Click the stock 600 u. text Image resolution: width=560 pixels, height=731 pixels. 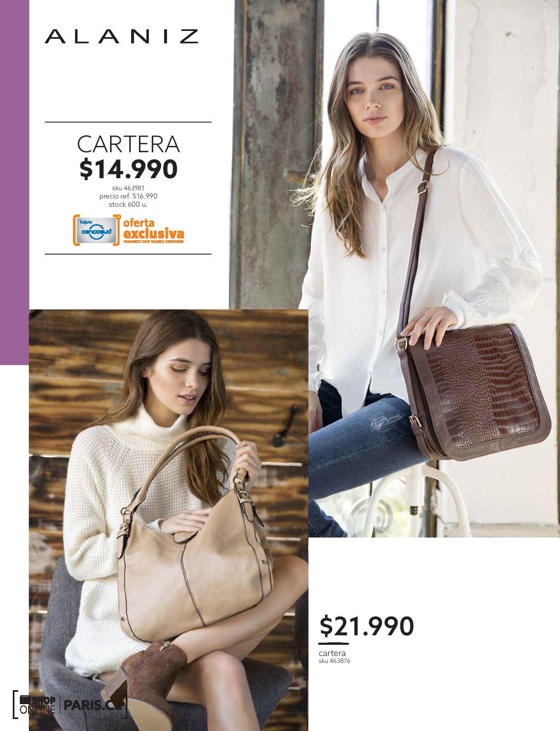coord(128,204)
